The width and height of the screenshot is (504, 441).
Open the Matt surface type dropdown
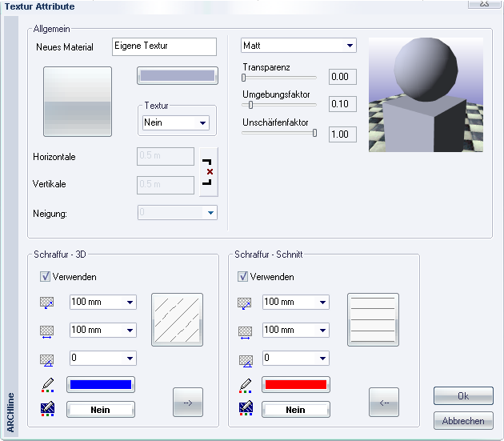(x=298, y=46)
